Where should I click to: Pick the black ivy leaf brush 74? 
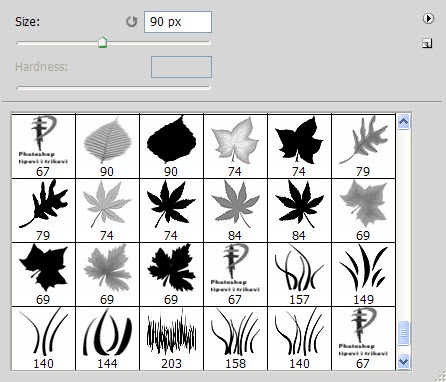[299, 146]
